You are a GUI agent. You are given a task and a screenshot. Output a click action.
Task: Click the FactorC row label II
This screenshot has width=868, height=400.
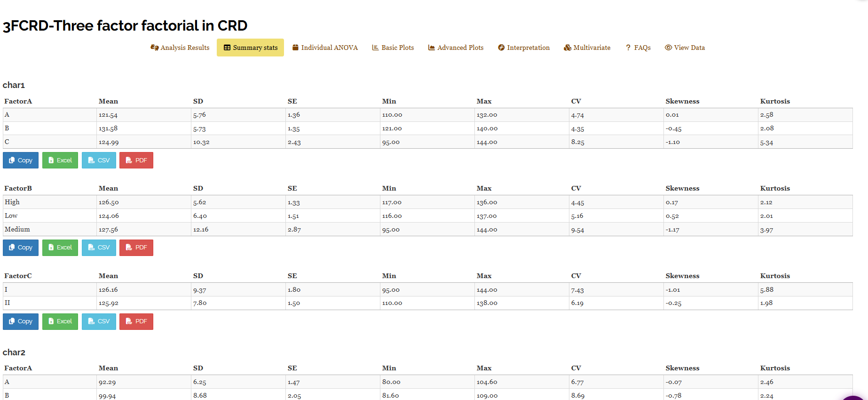point(7,303)
